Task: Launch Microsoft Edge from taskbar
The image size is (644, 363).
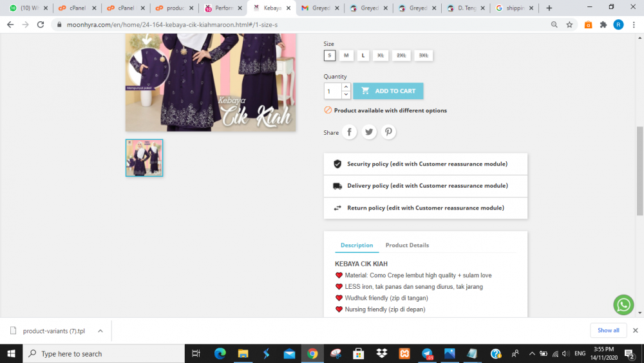Action: 220,353
